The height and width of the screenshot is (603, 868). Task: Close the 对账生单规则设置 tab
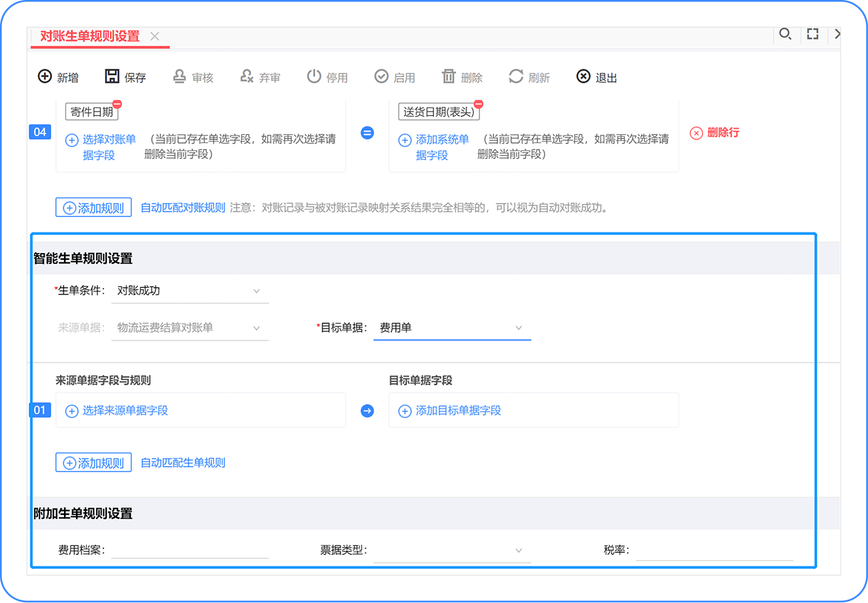coord(155,37)
